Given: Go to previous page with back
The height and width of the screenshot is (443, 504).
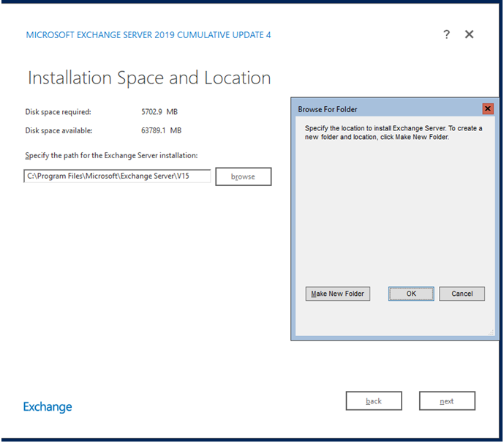Looking at the screenshot, I should [374, 401].
